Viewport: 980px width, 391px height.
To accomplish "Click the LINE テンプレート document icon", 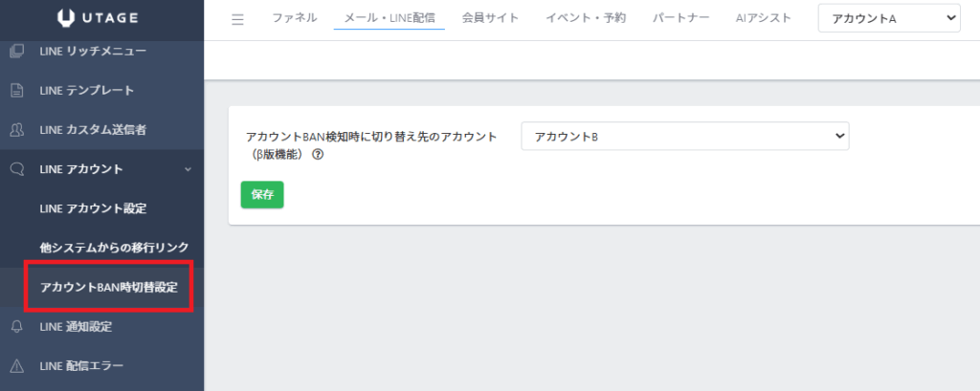I will point(16,91).
